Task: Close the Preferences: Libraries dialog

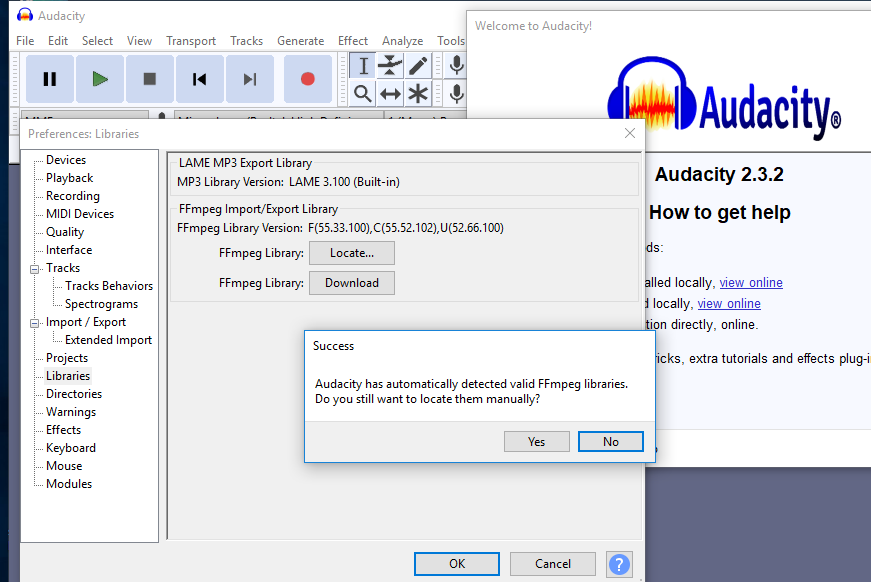Action: (629, 133)
